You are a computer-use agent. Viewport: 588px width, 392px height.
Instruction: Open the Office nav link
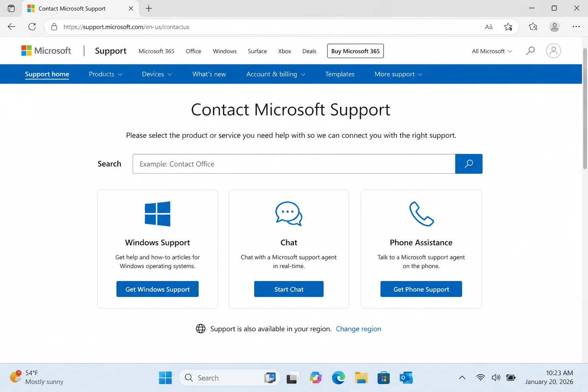[193, 51]
